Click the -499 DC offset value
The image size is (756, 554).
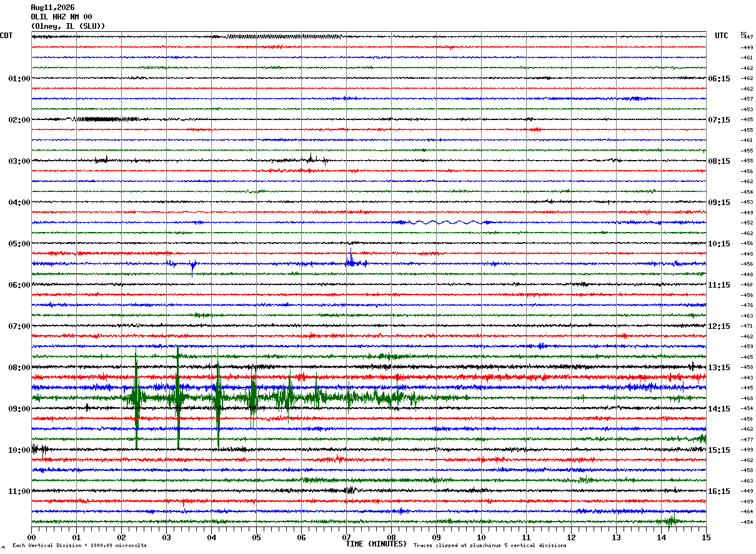pos(747,450)
